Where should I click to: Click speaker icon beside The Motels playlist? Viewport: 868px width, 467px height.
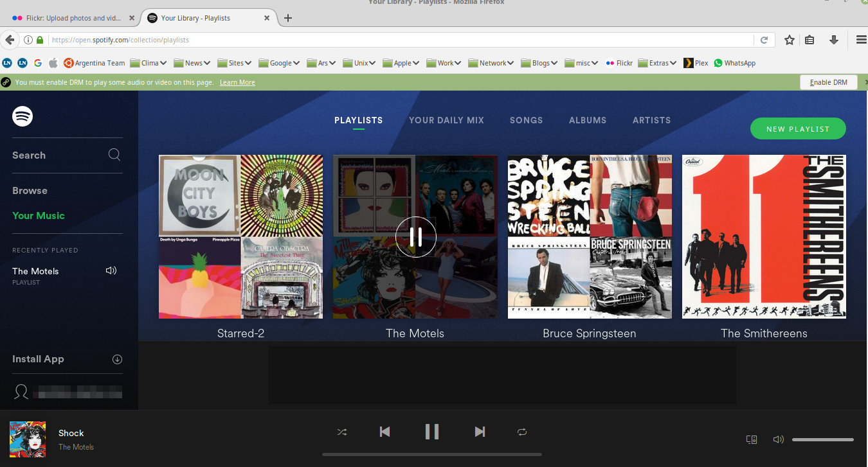111,271
